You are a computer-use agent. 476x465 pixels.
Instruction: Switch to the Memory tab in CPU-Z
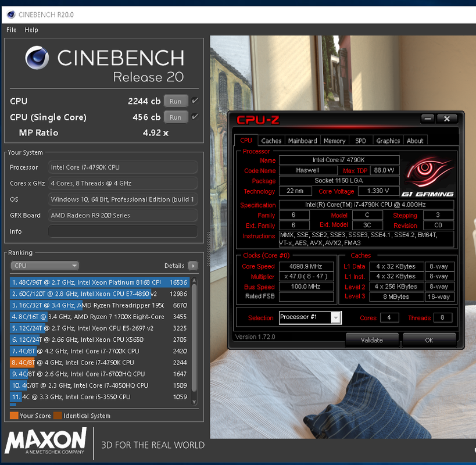click(335, 141)
